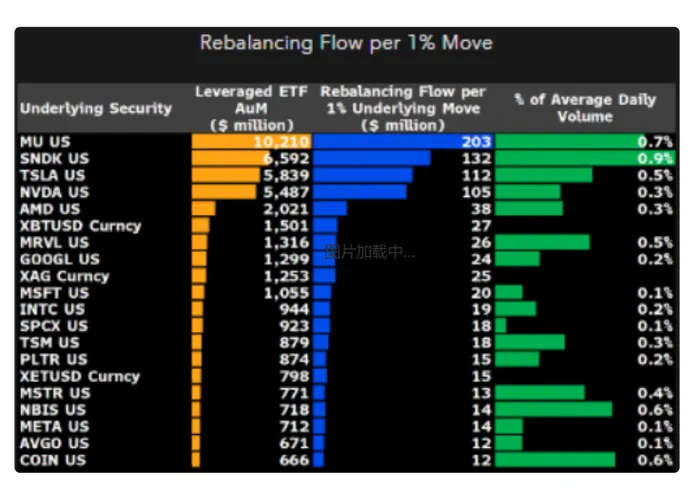Click the % of Average Daily Volume header
Screen dimensions: 700x491
pos(585,108)
